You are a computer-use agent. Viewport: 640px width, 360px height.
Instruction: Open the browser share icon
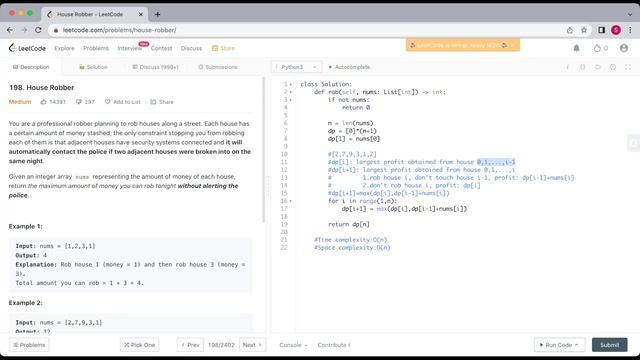(569, 30)
